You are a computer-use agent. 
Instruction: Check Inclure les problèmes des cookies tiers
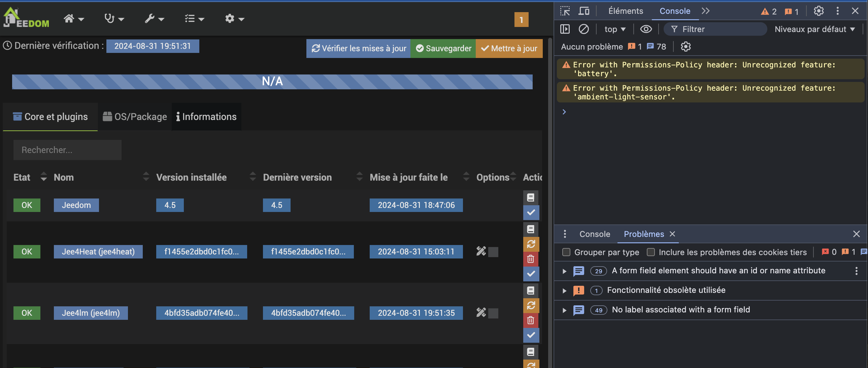650,252
